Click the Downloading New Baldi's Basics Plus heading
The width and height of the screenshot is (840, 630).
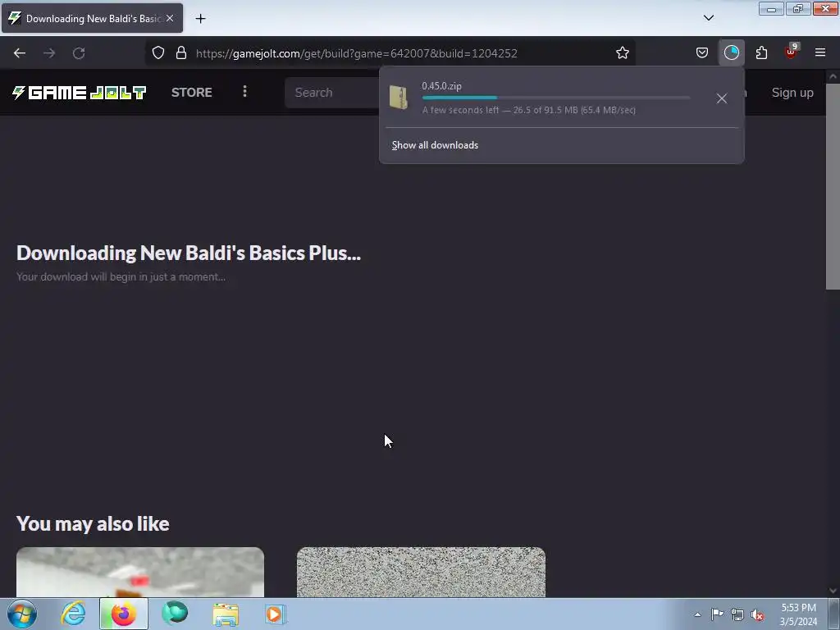(189, 253)
